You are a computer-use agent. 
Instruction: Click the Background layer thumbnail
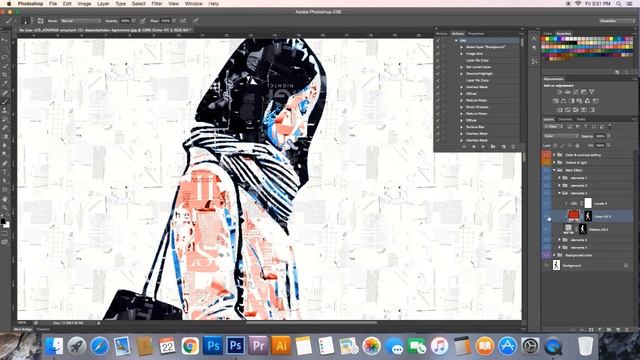pos(556,265)
